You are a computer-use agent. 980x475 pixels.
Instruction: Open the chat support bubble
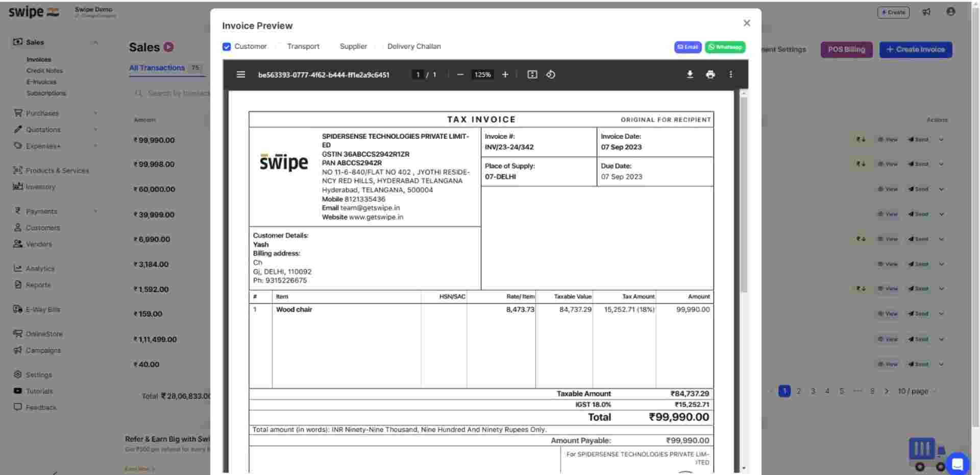(957, 464)
